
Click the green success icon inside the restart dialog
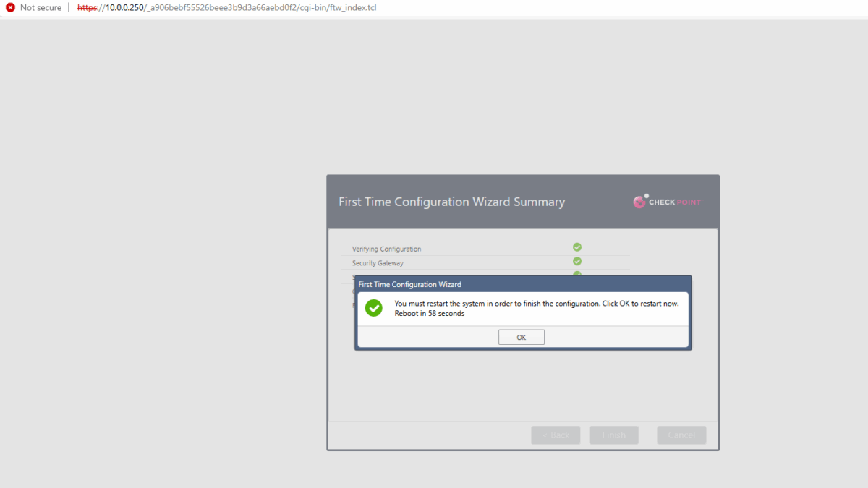374,308
